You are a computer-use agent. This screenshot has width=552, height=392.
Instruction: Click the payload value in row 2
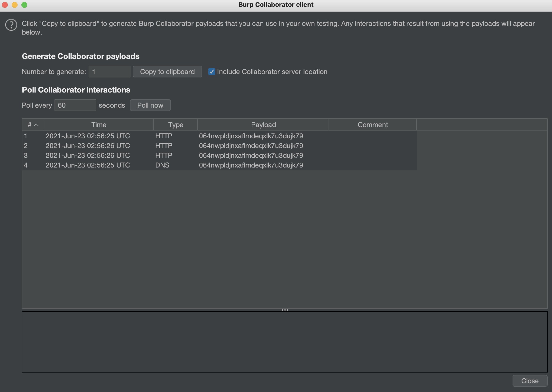pyautogui.click(x=251, y=146)
